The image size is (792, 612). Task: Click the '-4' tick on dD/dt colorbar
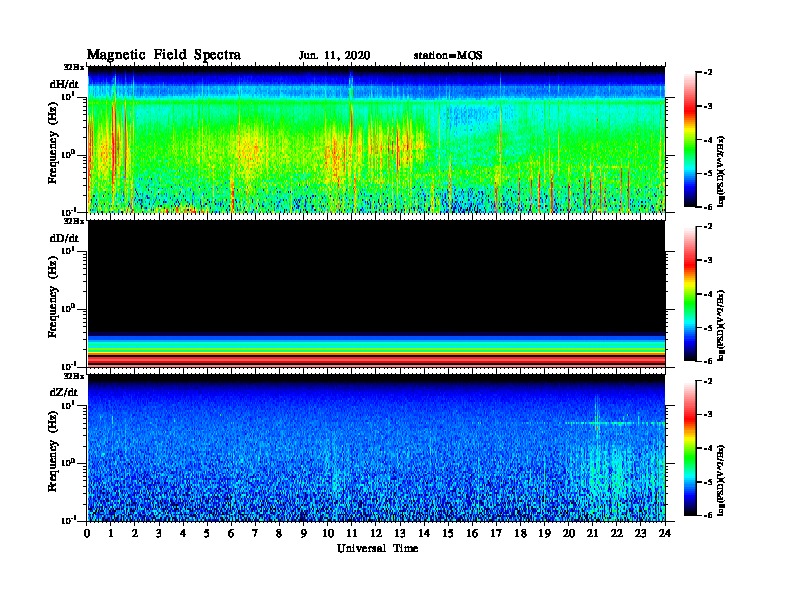(708, 294)
